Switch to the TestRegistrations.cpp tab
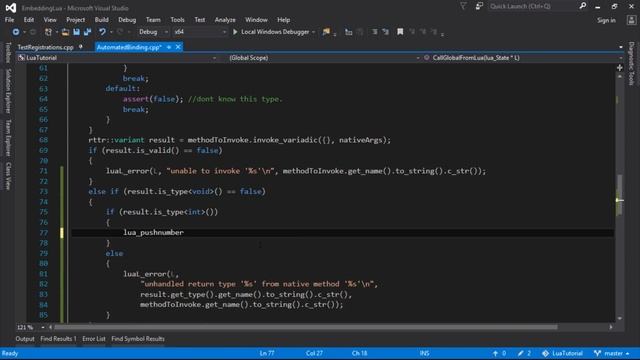Image resolution: width=640 pixels, height=360 pixels. pos(45,47)
